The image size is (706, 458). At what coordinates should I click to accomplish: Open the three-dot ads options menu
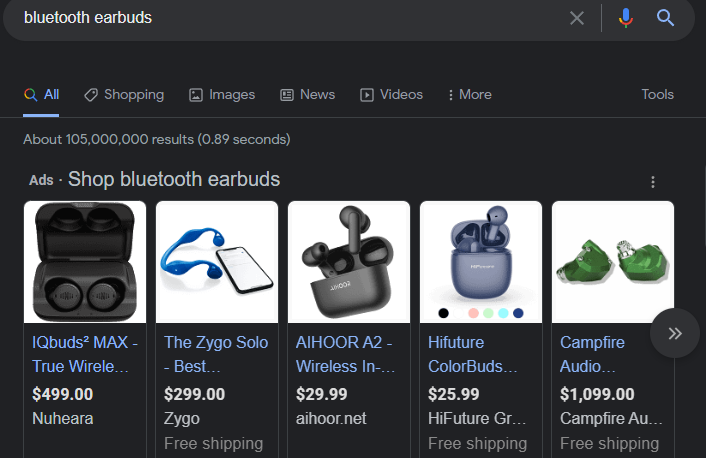point(653,182)
